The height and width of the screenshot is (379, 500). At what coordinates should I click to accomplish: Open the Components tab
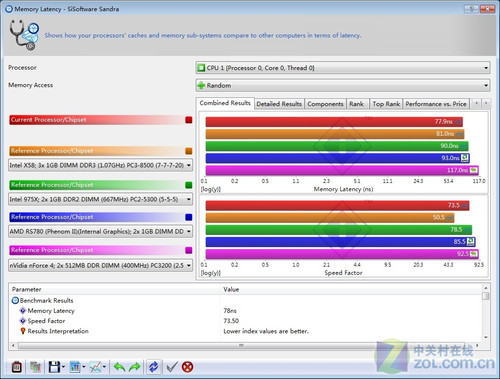click(325, 104)
